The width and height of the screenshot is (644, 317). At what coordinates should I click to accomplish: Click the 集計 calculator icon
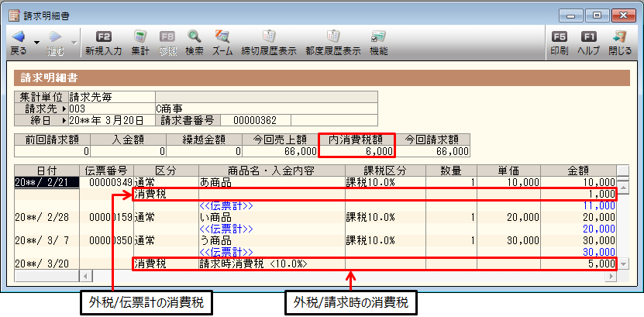(x=140, y=36)
